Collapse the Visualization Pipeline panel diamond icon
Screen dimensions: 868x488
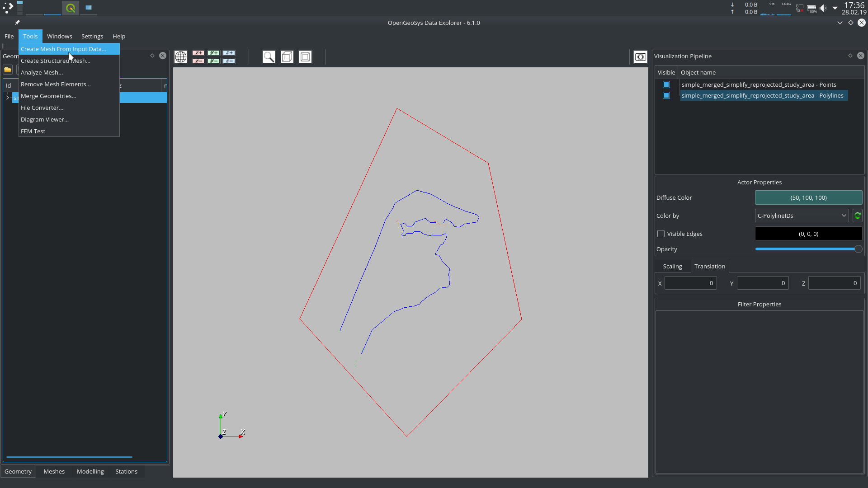coord(850,55)
